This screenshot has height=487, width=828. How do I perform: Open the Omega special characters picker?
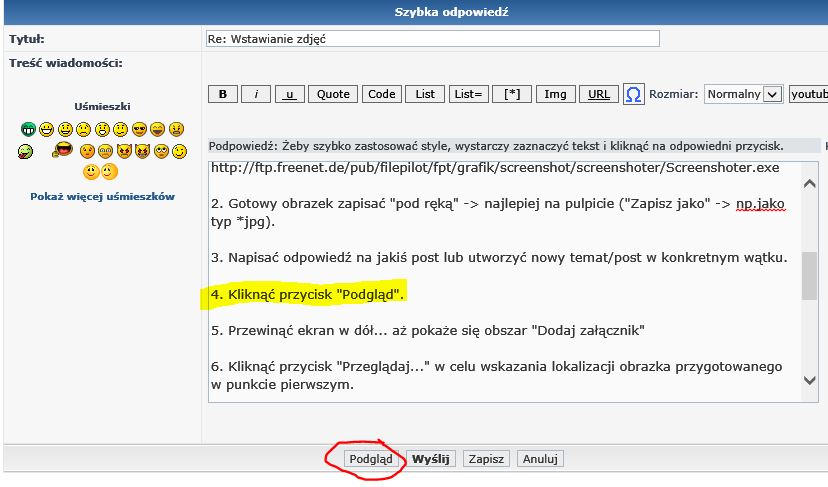(x=633, y=94)
